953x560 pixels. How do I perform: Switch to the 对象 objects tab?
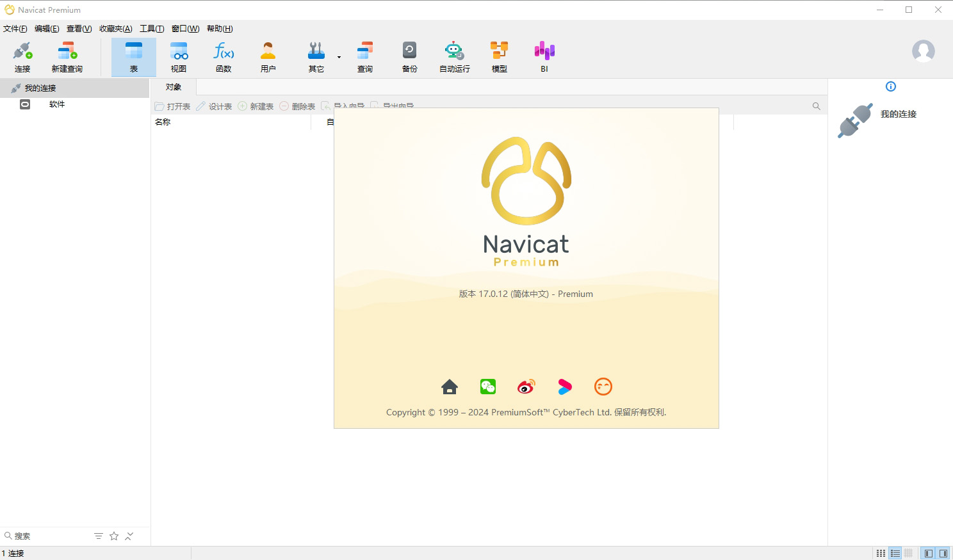coord(174,87)
